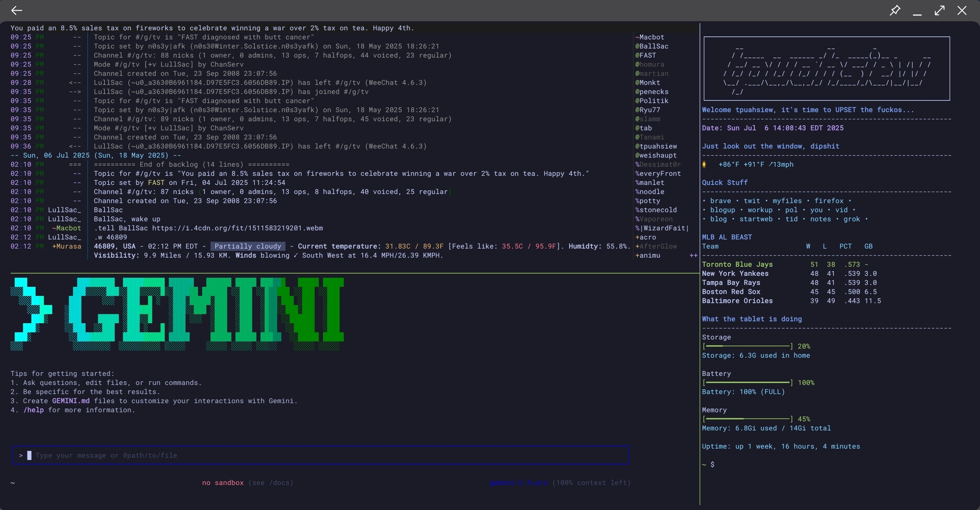This screenshot has width=980, height=510.
Task: Select @Politik in the nick list
Action: tap(652, 101)
